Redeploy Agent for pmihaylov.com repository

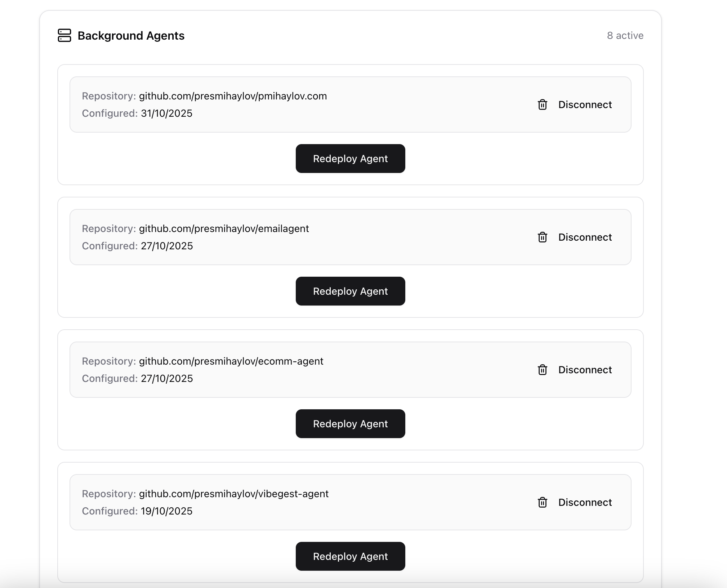click(350, 159)
